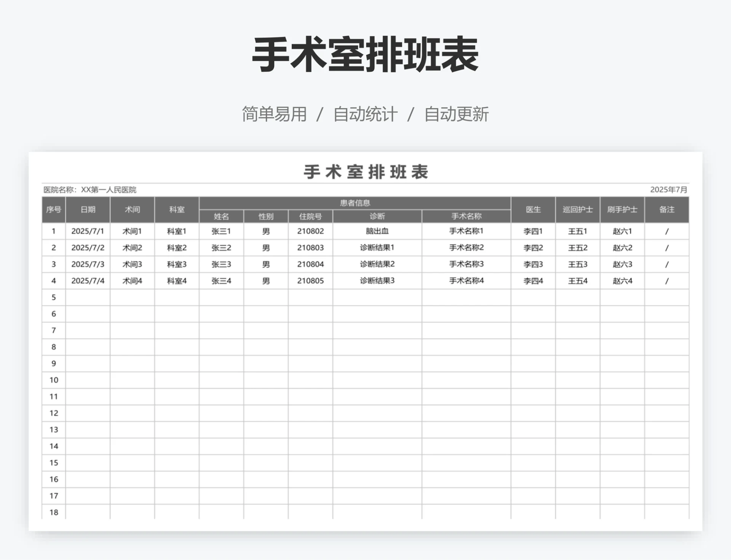
Task: Select the 序号 column header
Action: click(54, 209)
